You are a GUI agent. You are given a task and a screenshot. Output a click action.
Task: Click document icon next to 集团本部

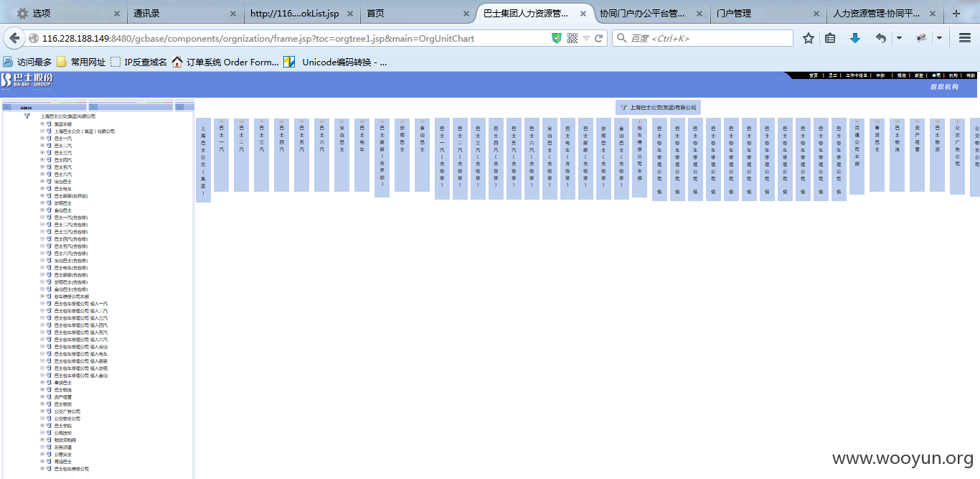point(49,124)
